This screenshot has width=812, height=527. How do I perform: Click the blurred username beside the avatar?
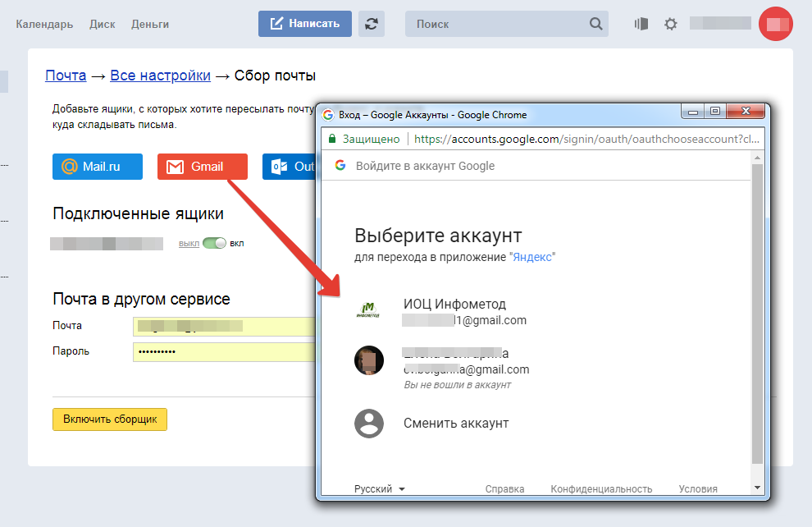point(720,23)
